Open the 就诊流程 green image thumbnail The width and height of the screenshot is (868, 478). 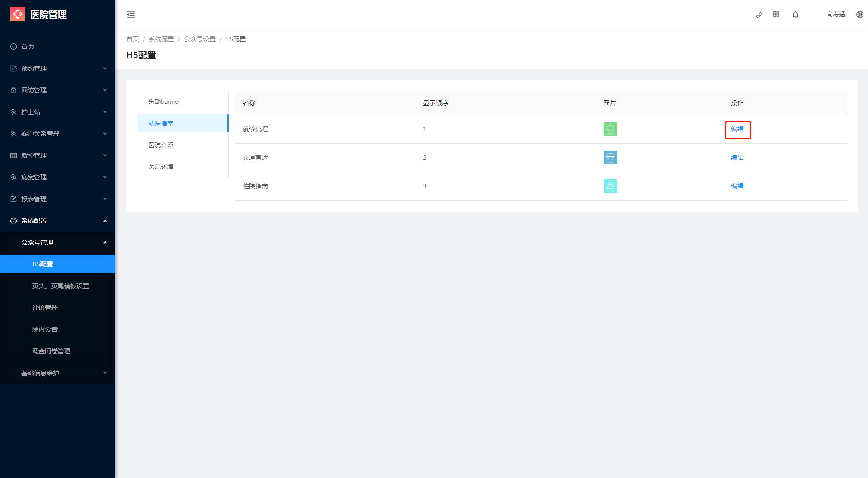pyautogui.click(x=610, y=129)
